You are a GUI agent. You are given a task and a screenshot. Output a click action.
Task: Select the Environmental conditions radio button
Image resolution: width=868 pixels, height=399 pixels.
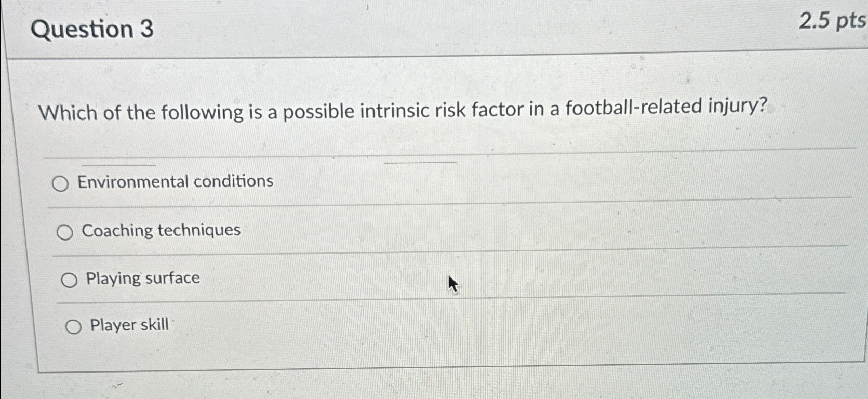[x=61, y=182]
